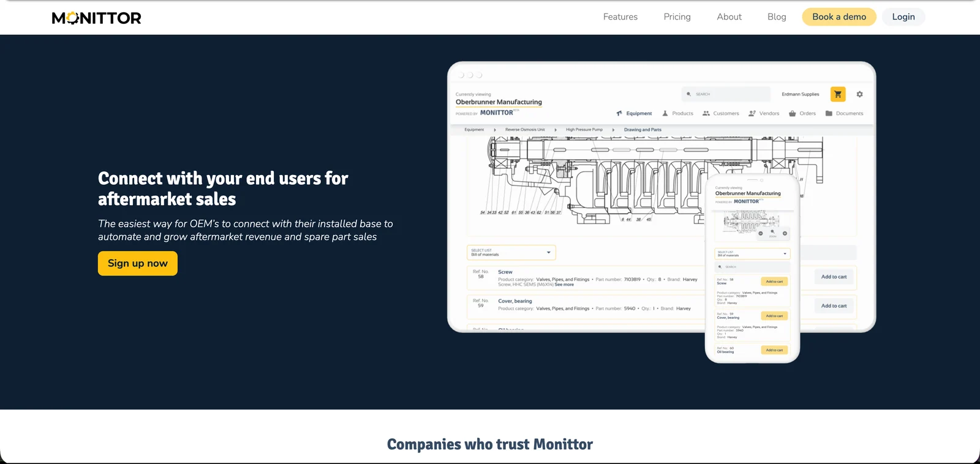Click the zoom in plus on the phone mockup

click(785, 233)
